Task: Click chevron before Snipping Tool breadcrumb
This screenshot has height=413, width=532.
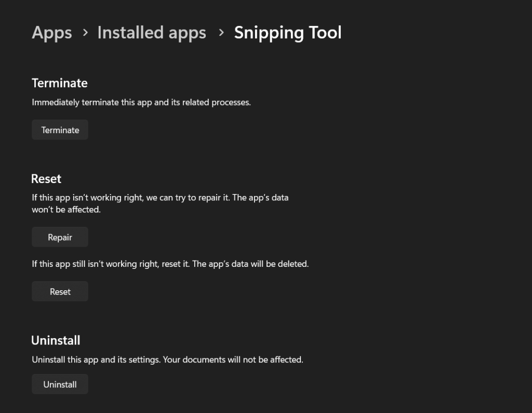Action: tap(220, 33)
